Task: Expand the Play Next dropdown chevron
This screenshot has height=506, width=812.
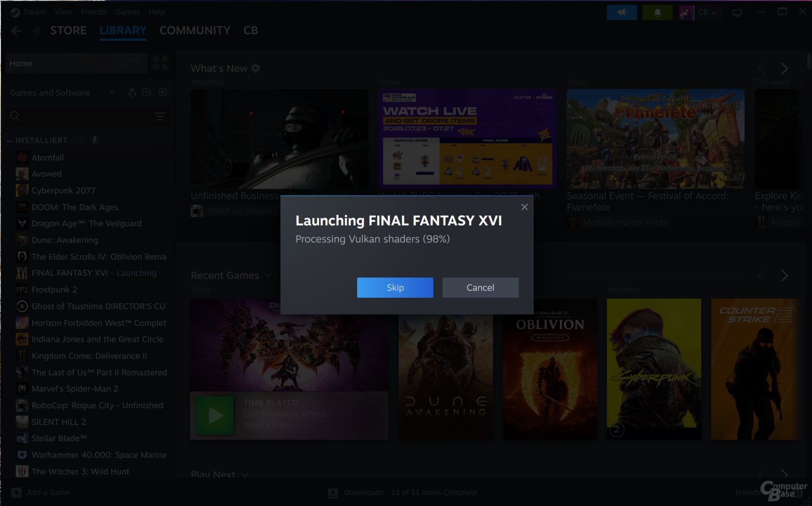Action: (244, 475)
